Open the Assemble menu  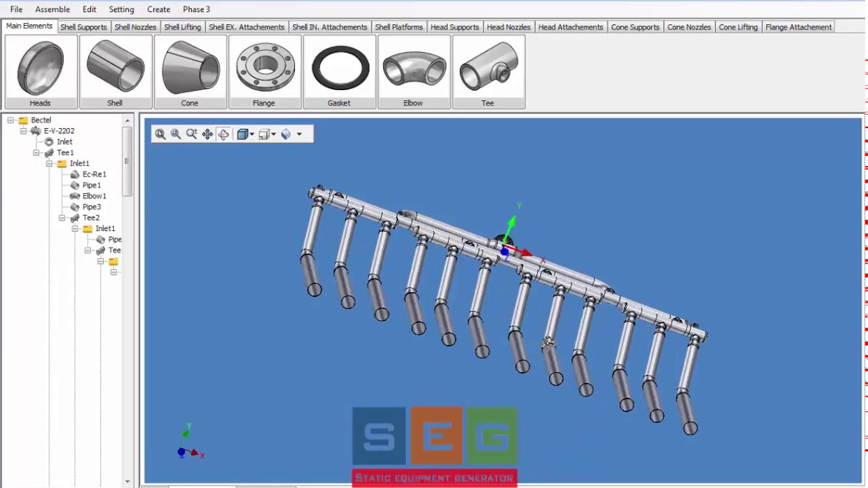click(x=52, y=9)
